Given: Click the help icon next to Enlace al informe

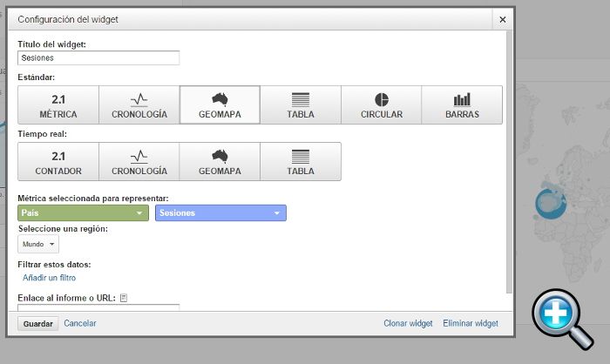Looking at the screenshot, I should click(124, 298).
